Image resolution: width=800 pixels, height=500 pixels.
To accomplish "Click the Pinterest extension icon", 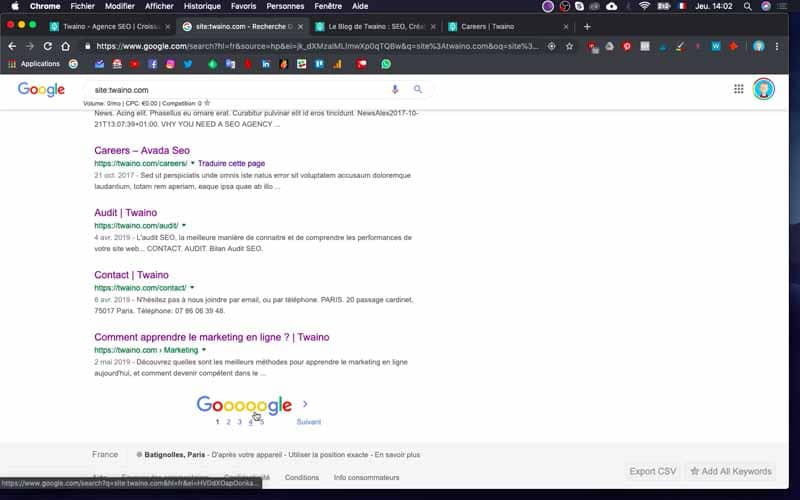I will 627,46.
